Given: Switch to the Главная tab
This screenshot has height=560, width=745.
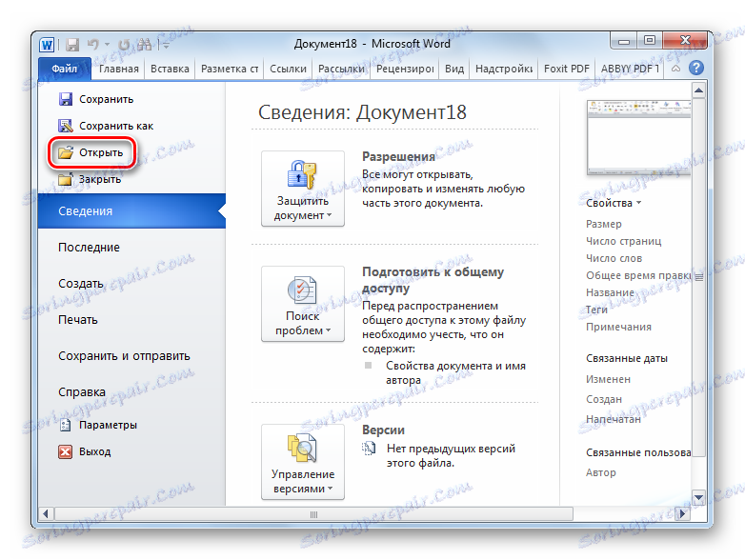Looking at the screenshot, I should (119, 69).
